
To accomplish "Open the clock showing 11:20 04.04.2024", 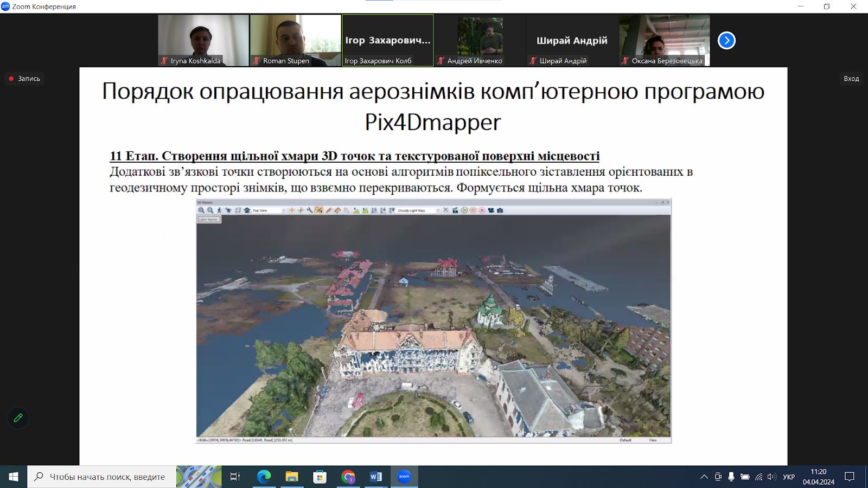I will (x=819, y=477).
